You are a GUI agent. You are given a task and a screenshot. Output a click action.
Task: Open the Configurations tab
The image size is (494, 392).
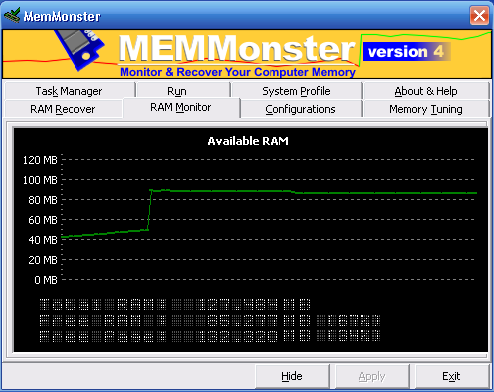(300, 109)
